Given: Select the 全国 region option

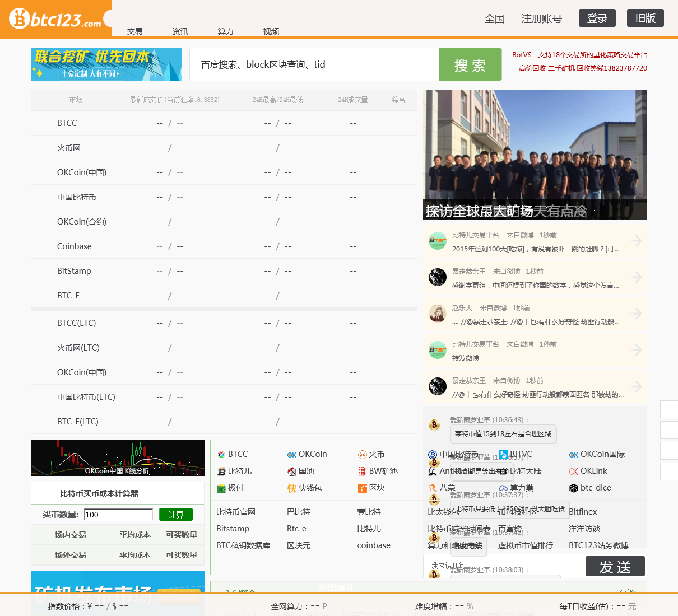Looking at the screenshot, I should (495, 18).
